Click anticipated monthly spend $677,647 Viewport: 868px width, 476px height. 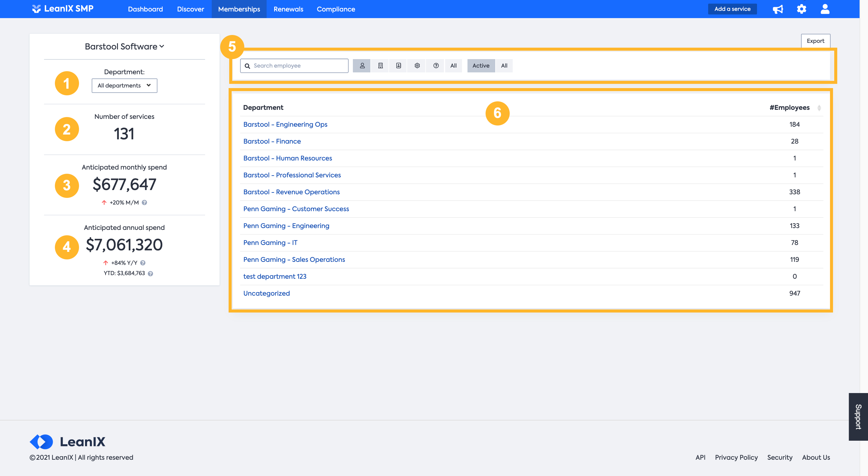click(124, 184)
